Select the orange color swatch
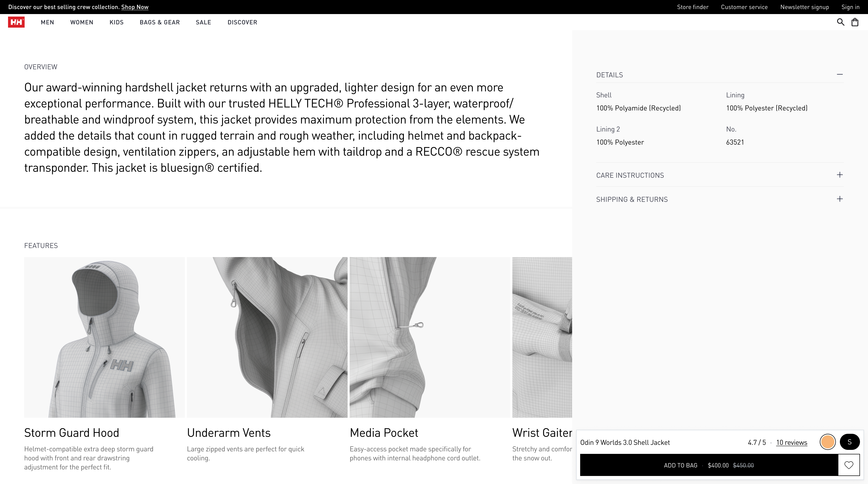The width and height of the screenshot is (868, 484). click(x=828, y=442)
